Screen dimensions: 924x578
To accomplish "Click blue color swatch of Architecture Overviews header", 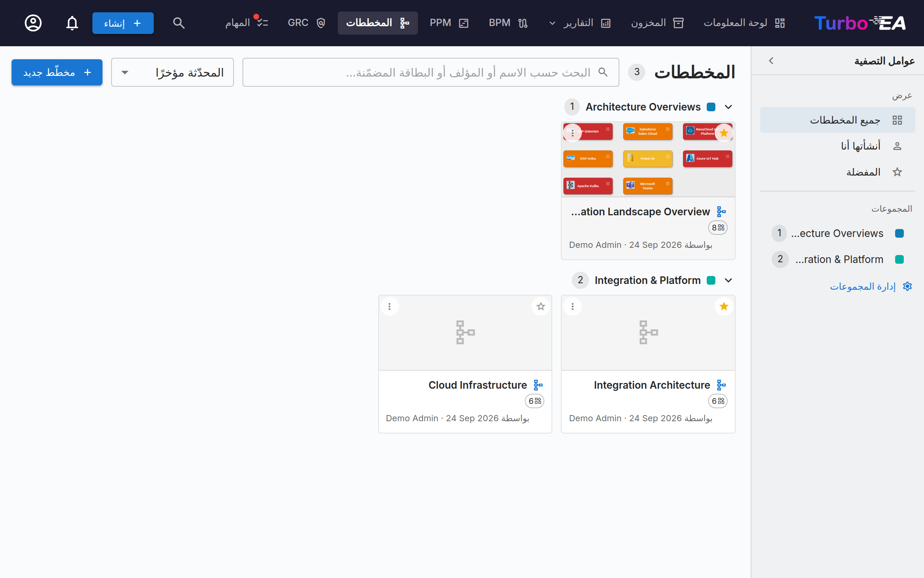I will pos(711,107).
